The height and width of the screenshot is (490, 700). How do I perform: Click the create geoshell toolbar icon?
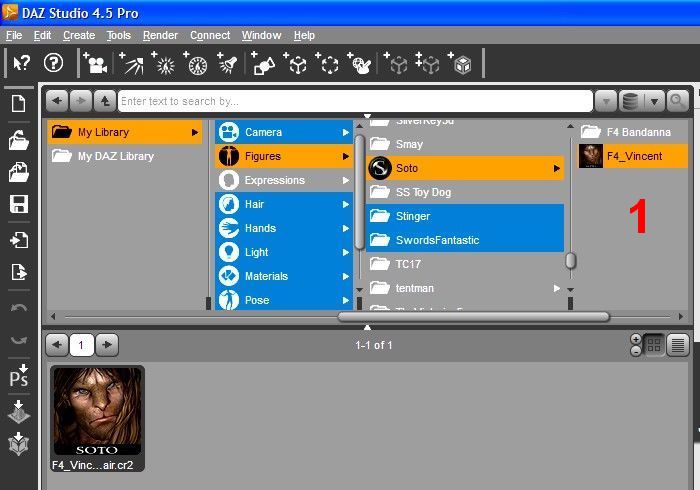click(360, 63)
